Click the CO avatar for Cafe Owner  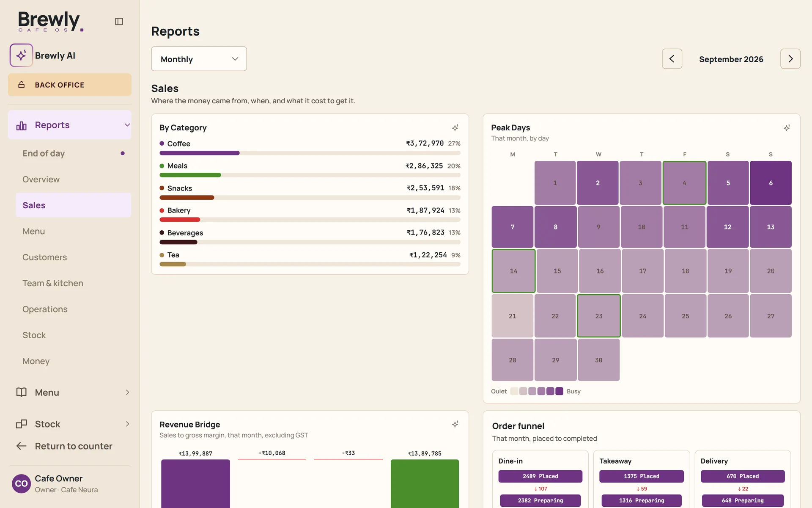pos(21,484)
